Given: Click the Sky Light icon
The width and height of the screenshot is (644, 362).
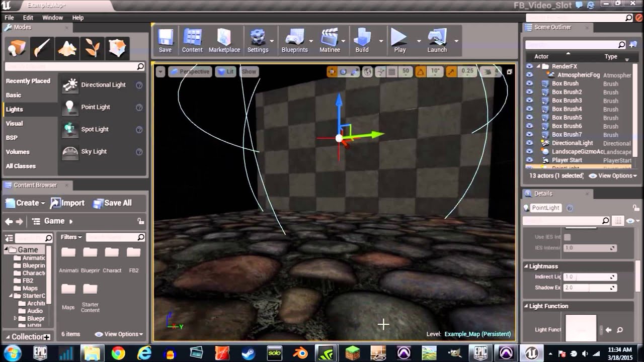Looking at the screenshot, I should 70,151.
